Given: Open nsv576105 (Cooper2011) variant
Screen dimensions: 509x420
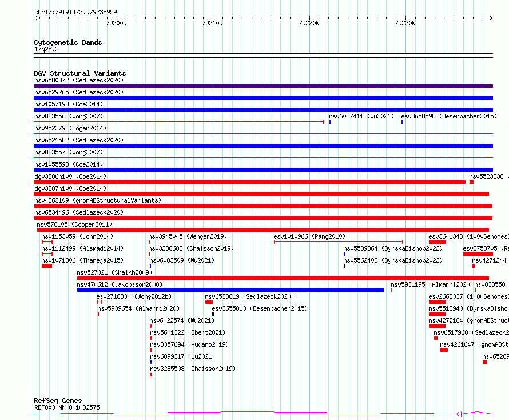Looking at the screenshot, I should [x=74, y=224].
